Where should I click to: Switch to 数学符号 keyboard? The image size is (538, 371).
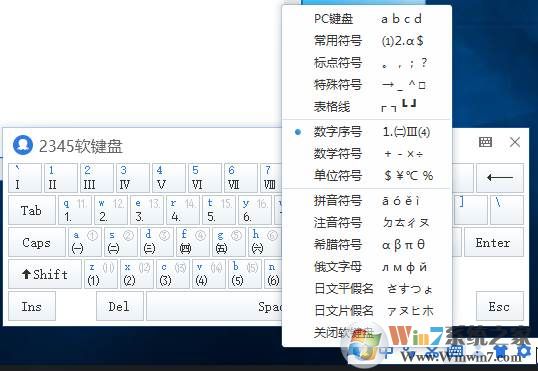coord(366,154)
